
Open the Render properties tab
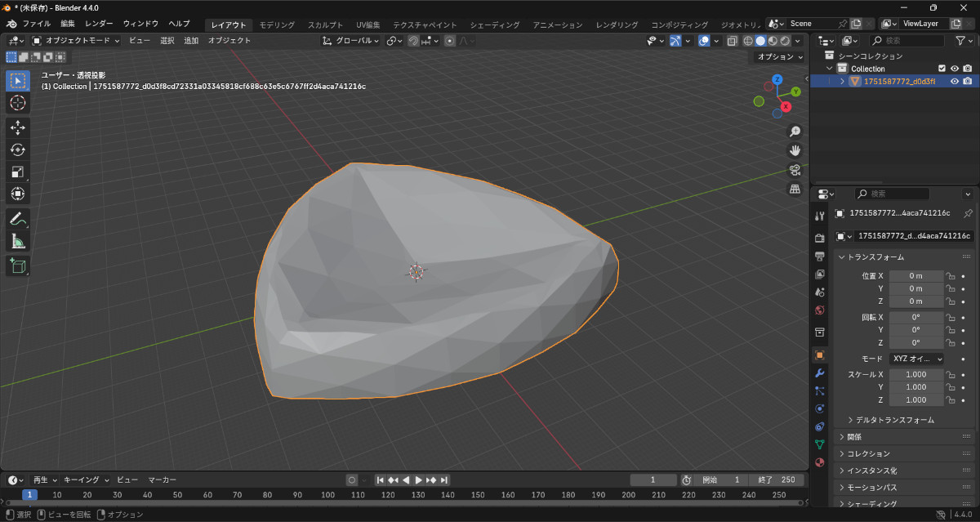coord(820,238)
